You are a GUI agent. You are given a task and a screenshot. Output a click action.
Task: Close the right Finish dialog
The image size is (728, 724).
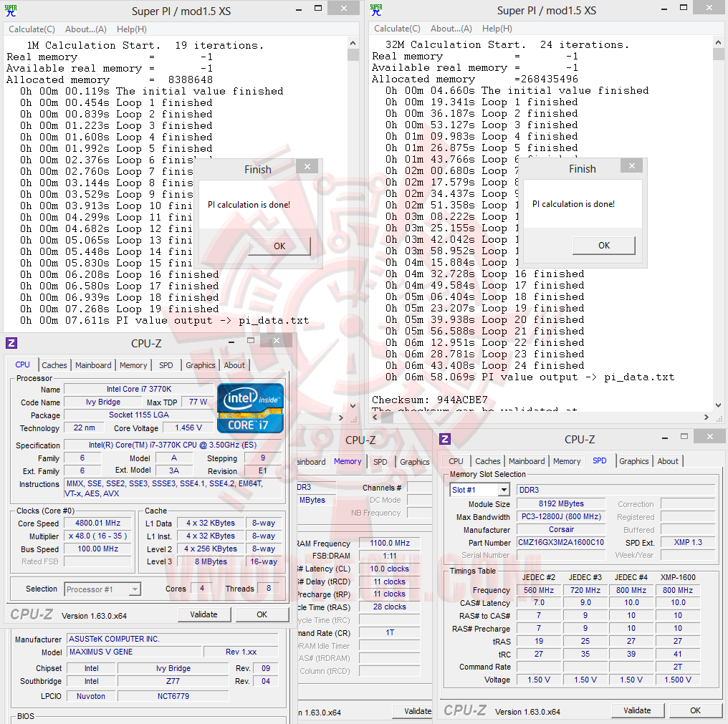631,165
